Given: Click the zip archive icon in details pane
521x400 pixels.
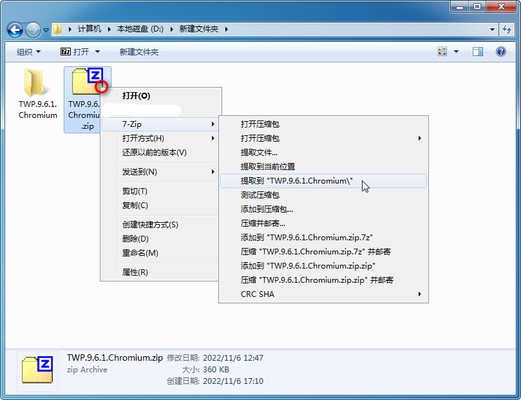Looking at the screenshot, I should [37, 370].
